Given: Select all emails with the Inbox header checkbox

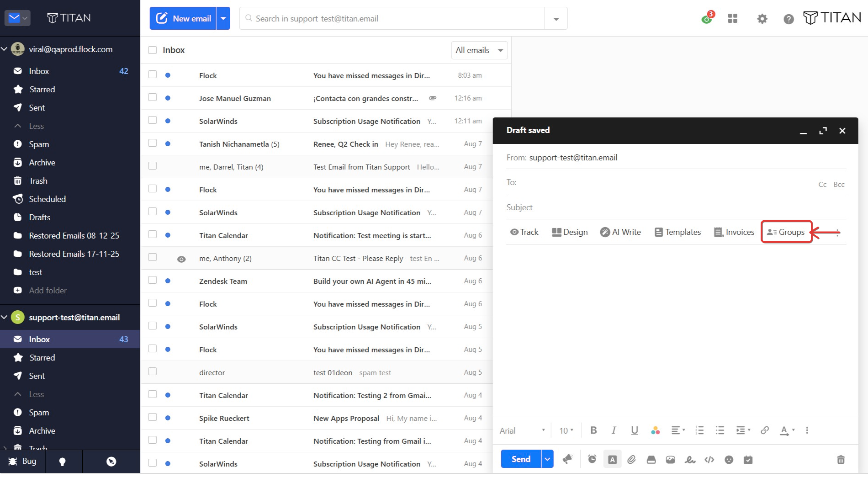Looking at the screenshot, I should [x=153, y=50].
